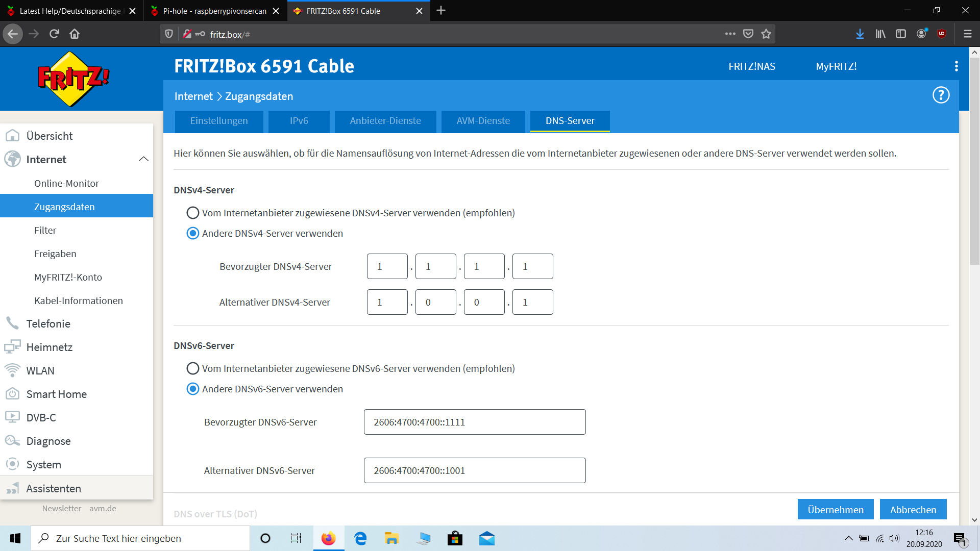Click second octet of Alternativer DNSv4-Server
This screenshot has width=980, height=551.
[x=435, y=302]
